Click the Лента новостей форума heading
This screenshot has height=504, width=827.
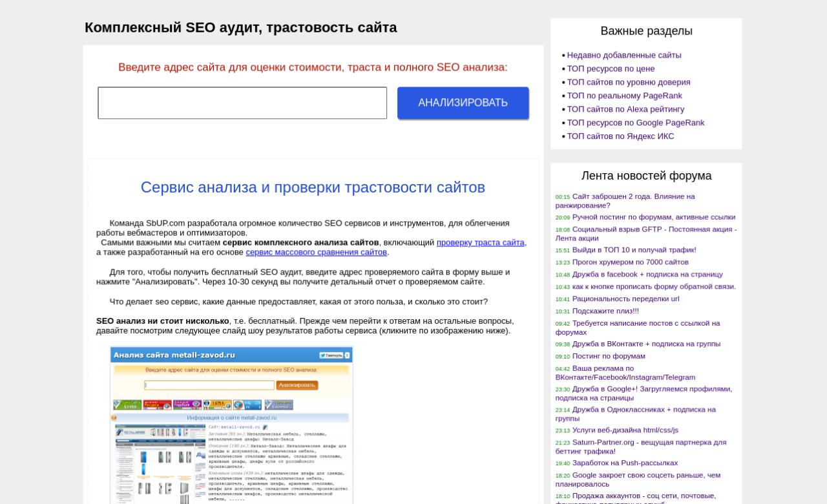coord(646,176)
